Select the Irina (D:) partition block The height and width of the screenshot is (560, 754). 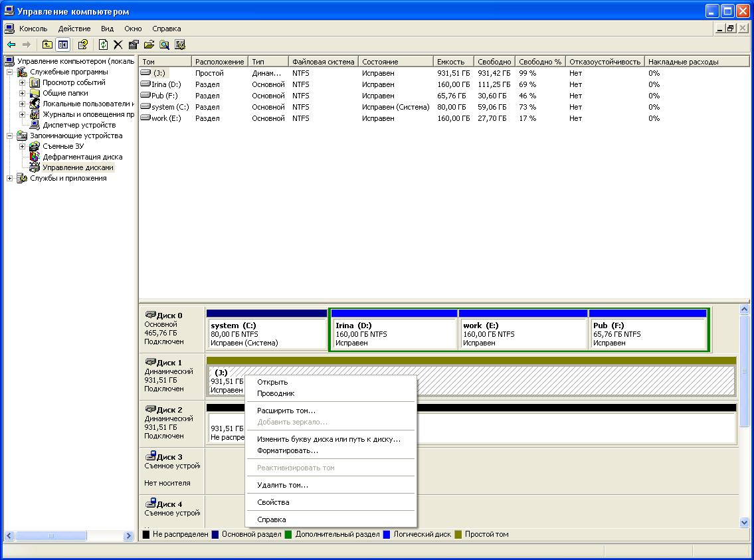[394, 329]
